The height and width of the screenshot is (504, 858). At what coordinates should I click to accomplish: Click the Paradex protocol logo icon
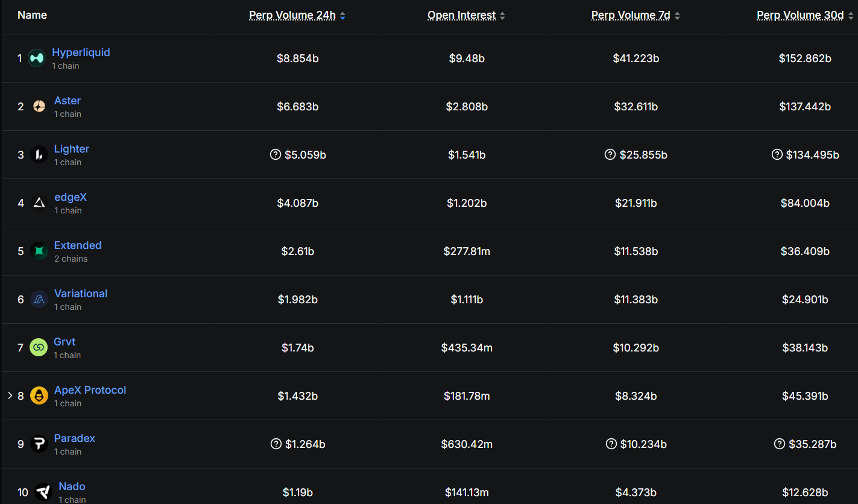pos(39,444)
